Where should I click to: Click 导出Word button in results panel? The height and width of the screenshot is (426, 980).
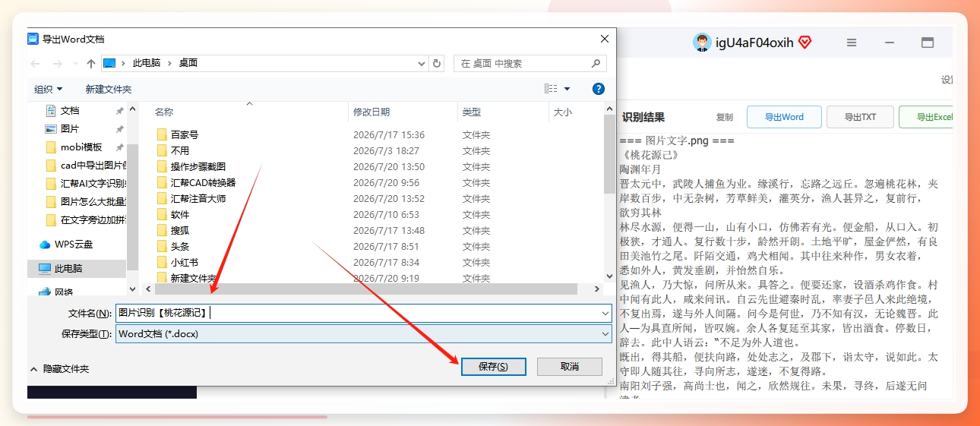coord(784,117)
